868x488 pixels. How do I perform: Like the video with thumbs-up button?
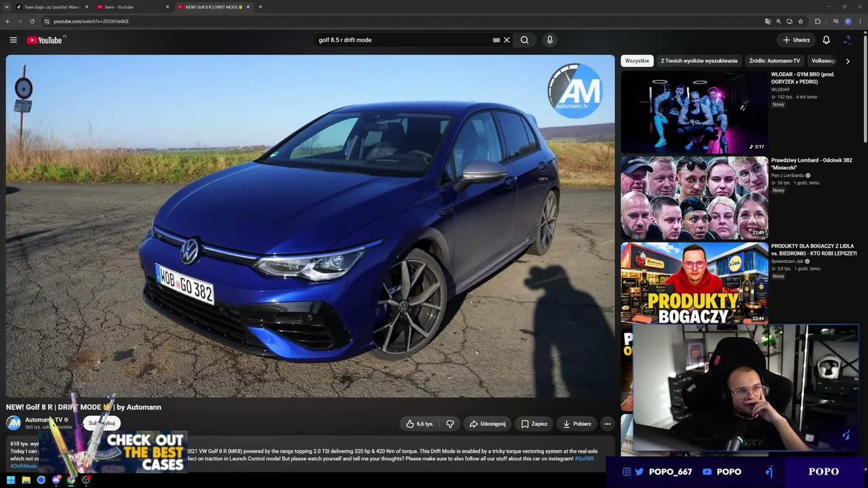420,424
